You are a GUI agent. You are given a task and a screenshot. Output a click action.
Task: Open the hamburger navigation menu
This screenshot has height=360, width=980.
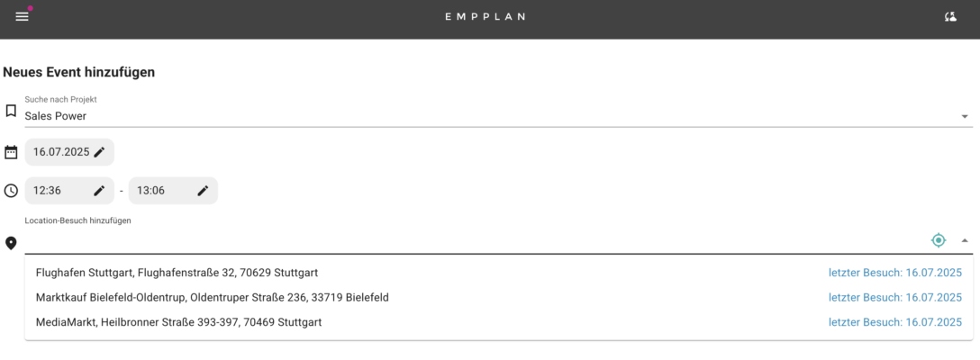click(22, 17)
